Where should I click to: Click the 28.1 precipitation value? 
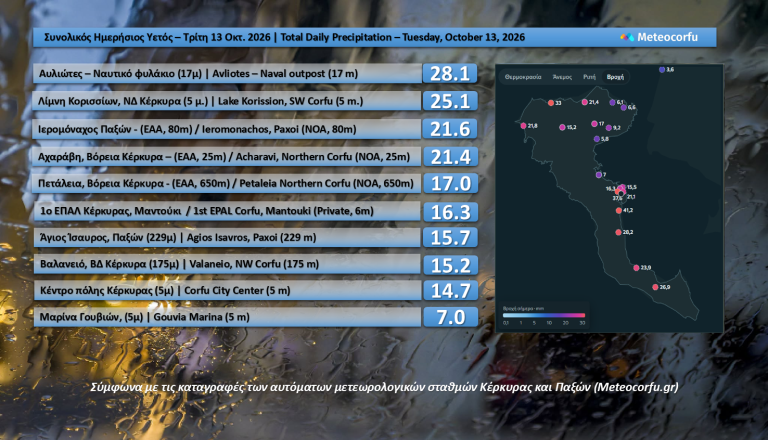[450, 73]
